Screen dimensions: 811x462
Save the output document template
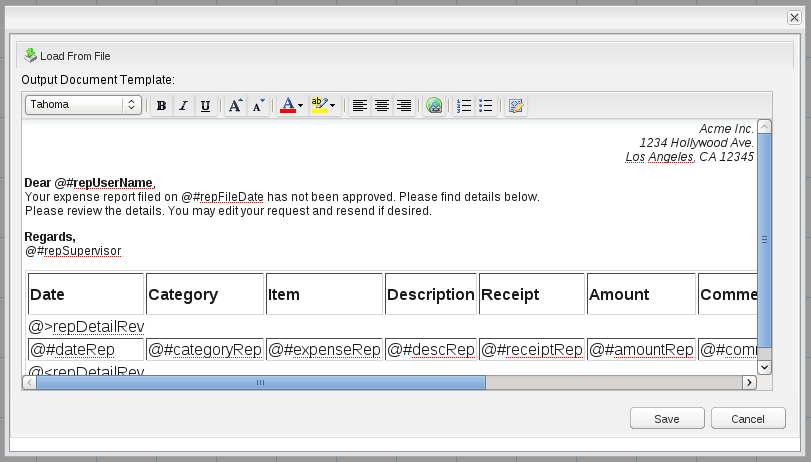[x=666, y=418]
